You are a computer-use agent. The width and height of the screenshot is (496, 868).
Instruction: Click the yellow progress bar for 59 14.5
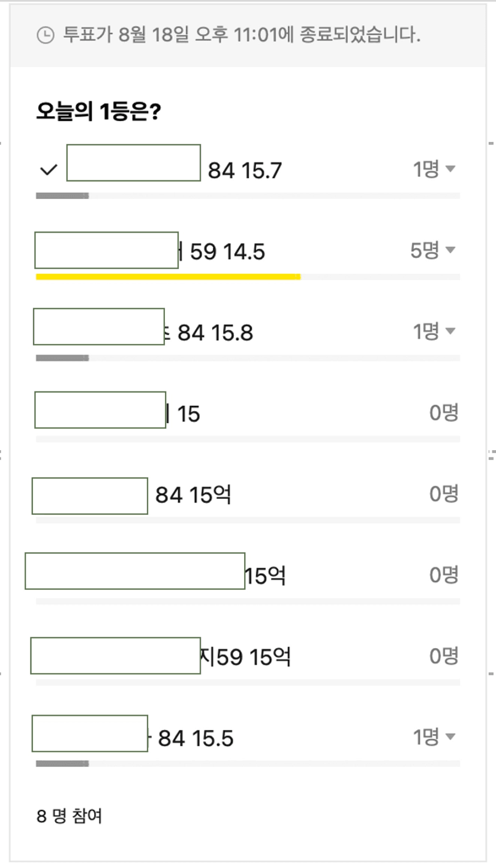pyautogui.click(x=168, y=276)
